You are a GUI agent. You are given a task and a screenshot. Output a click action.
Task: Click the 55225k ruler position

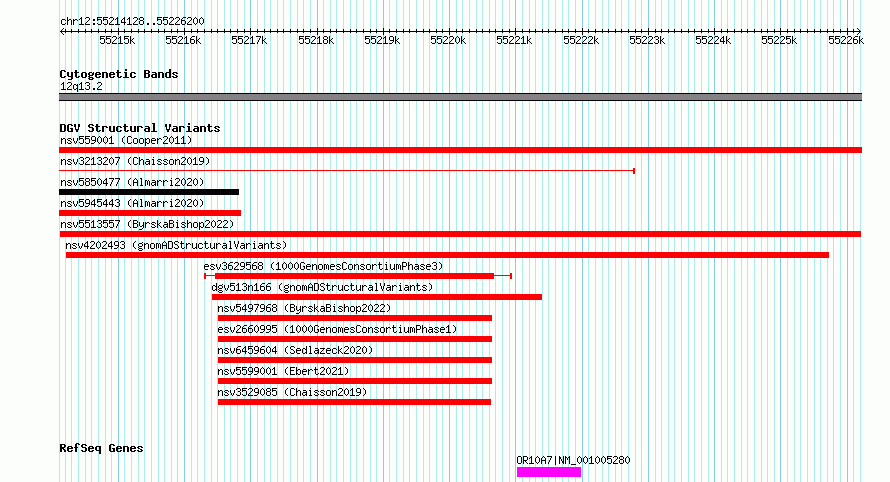click(779, 40)
